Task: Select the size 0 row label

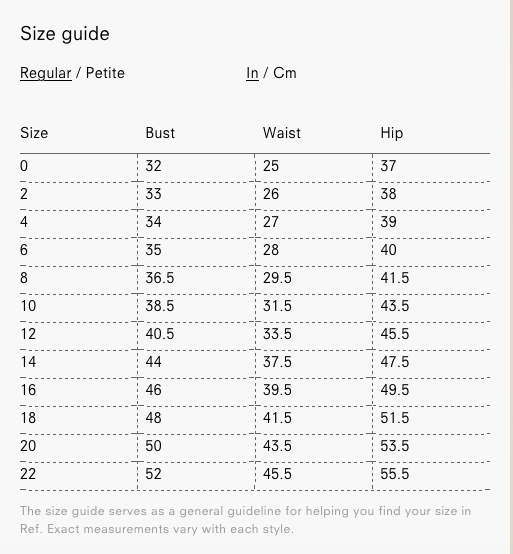Action: [24, 166]
